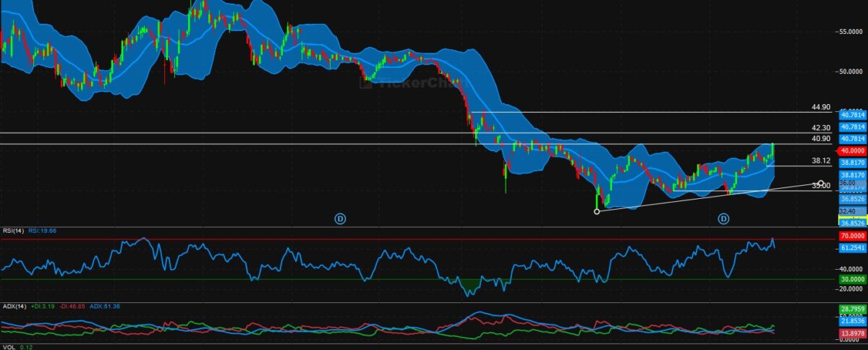Select the trendline's upper-right anchor handle
868x350 pixels.
[820, 182]
